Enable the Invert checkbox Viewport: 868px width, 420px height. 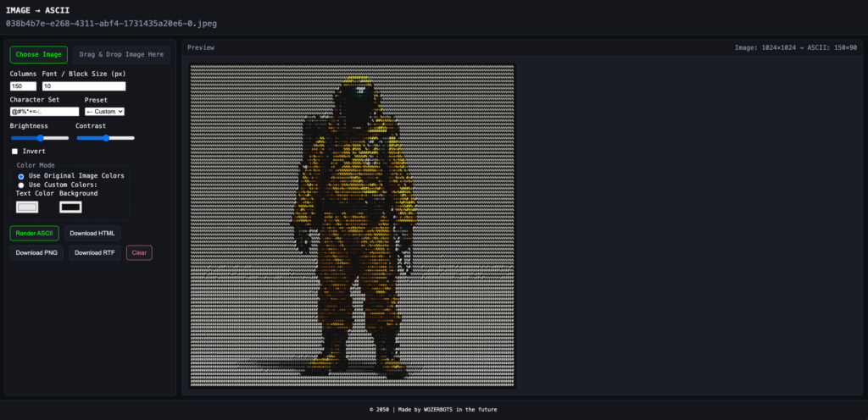[14, 152]
